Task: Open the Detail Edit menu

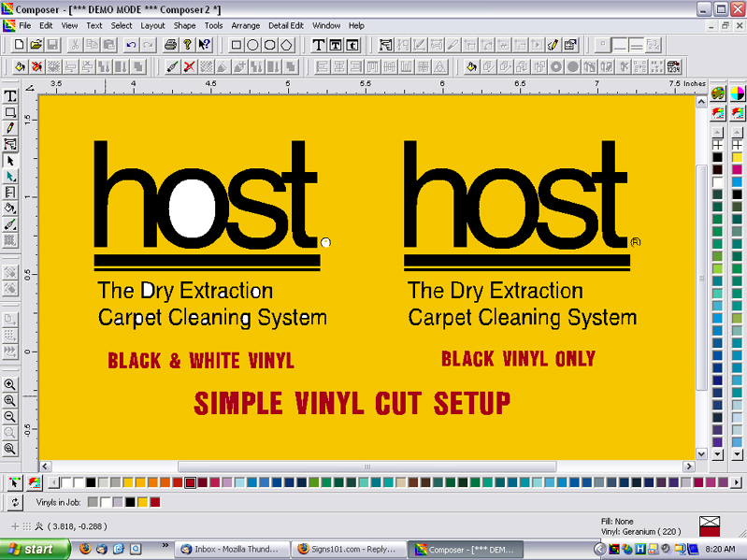Action: [286, 26]
